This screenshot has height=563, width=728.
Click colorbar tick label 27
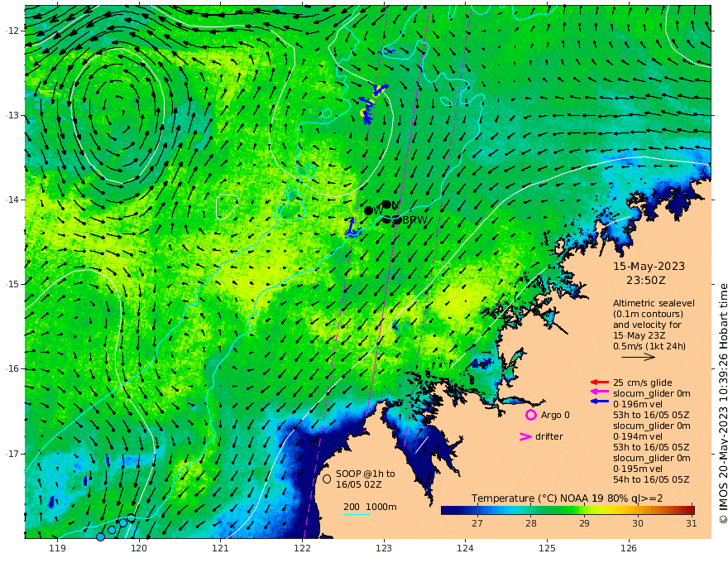pos(477,523)
